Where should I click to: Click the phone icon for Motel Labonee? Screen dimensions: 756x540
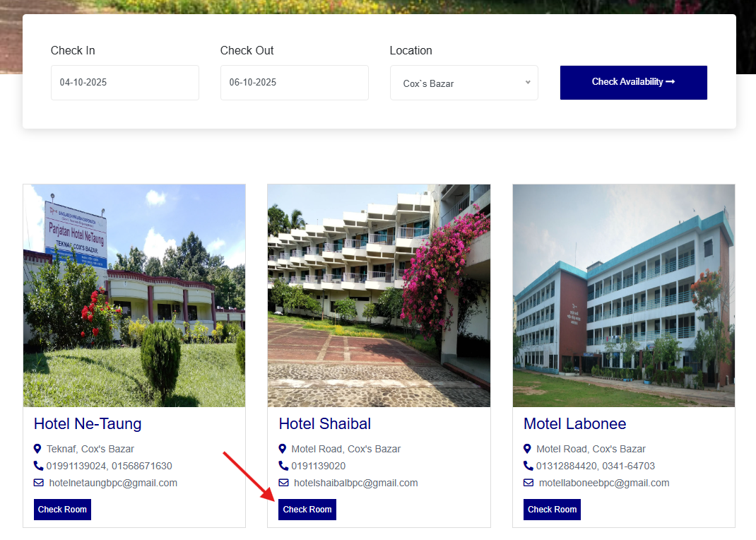[x=528, y=466]
